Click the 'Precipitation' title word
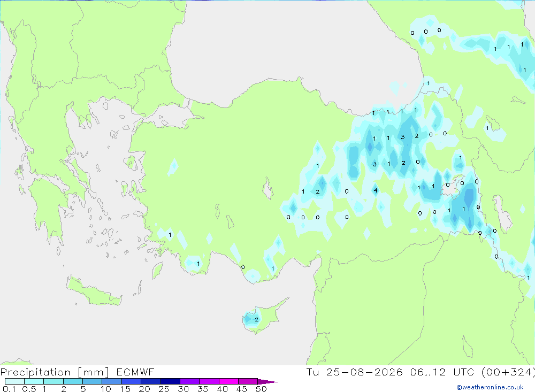The width and height of the screenshot is (535, 392). [x=35, y=372]
